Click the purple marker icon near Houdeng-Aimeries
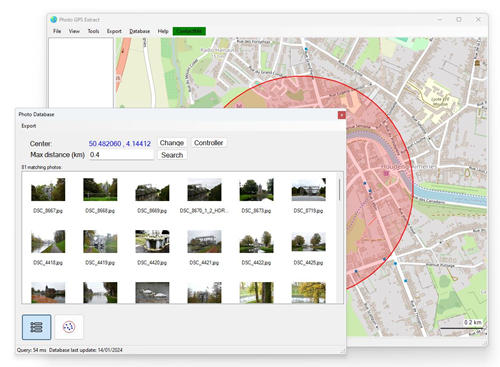This screenshot has width=500, height=367. (x=386, y=173)
